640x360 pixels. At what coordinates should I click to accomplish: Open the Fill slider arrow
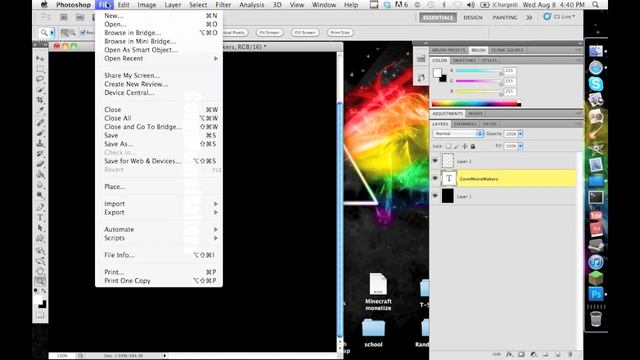point(520,146)
